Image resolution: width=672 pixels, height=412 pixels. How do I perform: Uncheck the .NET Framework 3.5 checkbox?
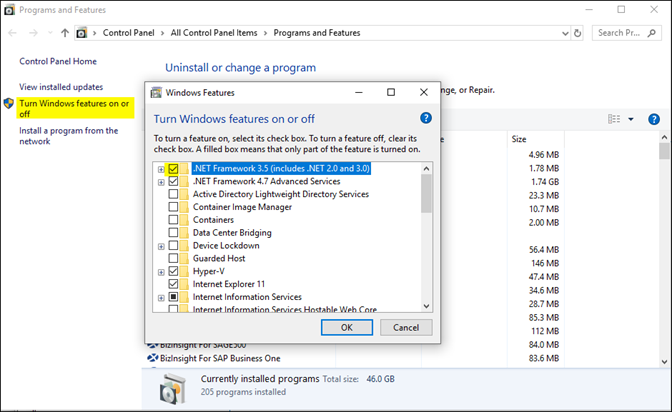[174, 169]
